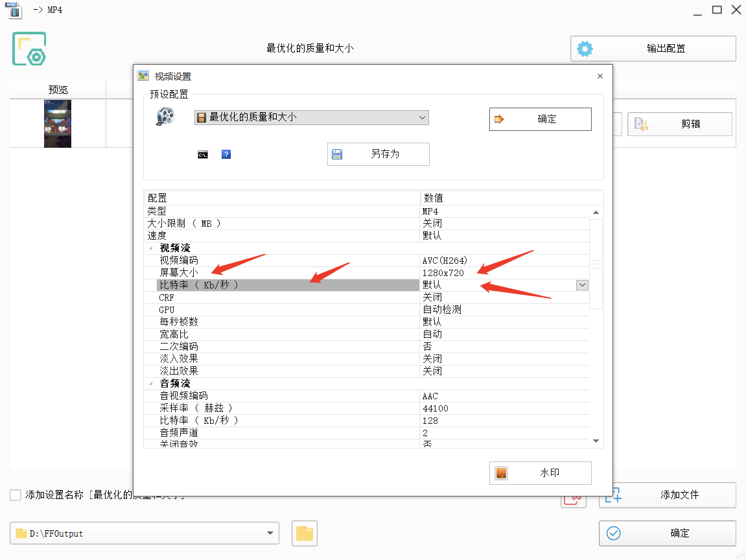
Task: Open the blue question mark help icon
Action: (x=226, y=154)
